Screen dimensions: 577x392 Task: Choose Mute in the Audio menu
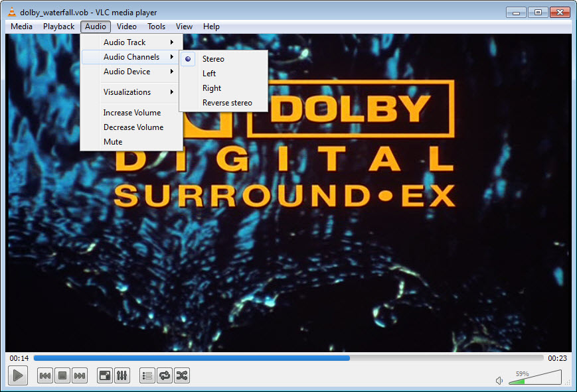pos(131,142)
